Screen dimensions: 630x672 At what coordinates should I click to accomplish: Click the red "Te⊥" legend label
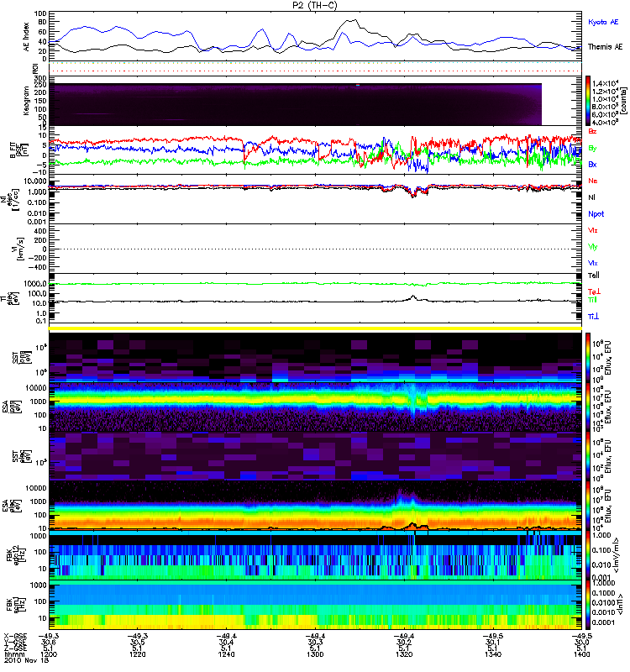(594, 291)
